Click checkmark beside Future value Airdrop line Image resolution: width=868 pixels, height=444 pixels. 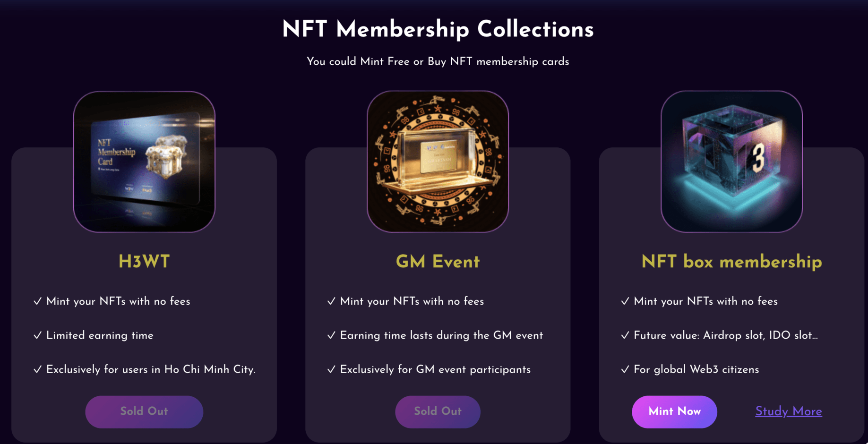coord(625,335)
